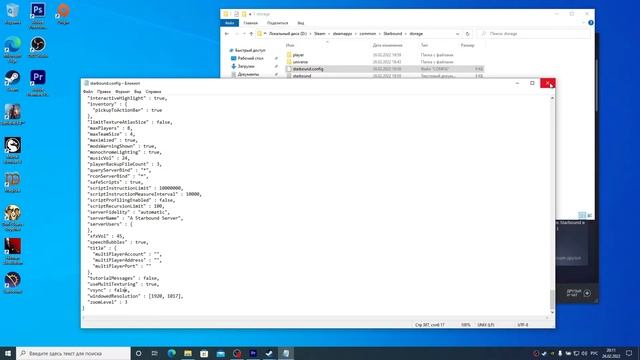Open Explorer File ribbon tab
Screen dimensions: 640x360
coord(229,23)
